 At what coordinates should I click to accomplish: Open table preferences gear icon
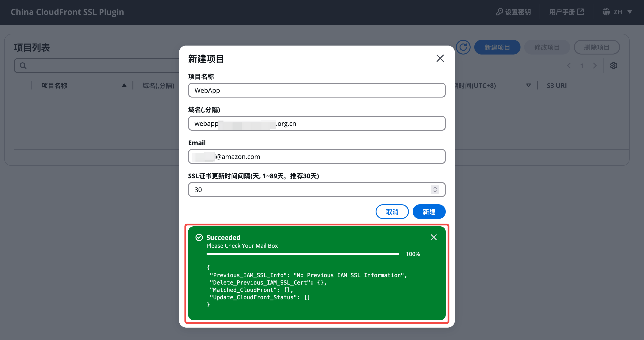pos(613,66)
